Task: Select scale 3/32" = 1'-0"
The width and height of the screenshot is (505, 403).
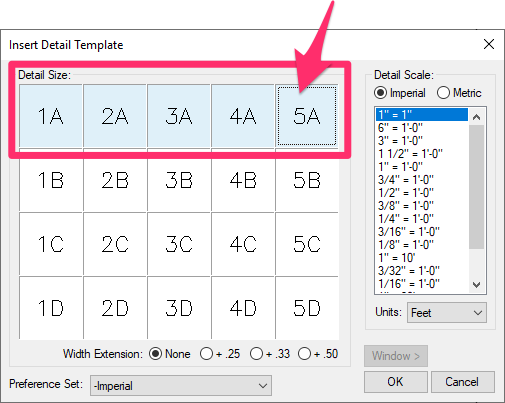Action: point(422,270)
